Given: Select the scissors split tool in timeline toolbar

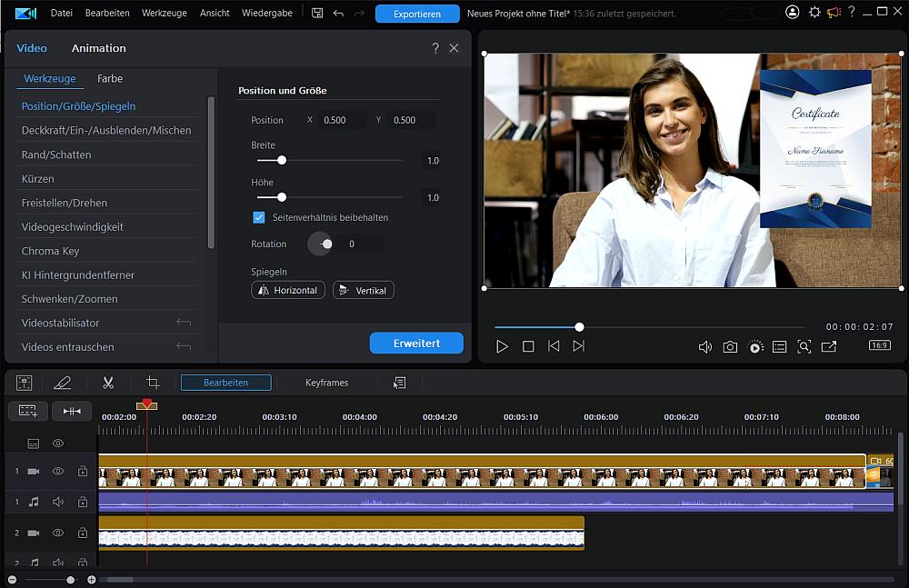Looking at the screenshot, I should 108,383.
